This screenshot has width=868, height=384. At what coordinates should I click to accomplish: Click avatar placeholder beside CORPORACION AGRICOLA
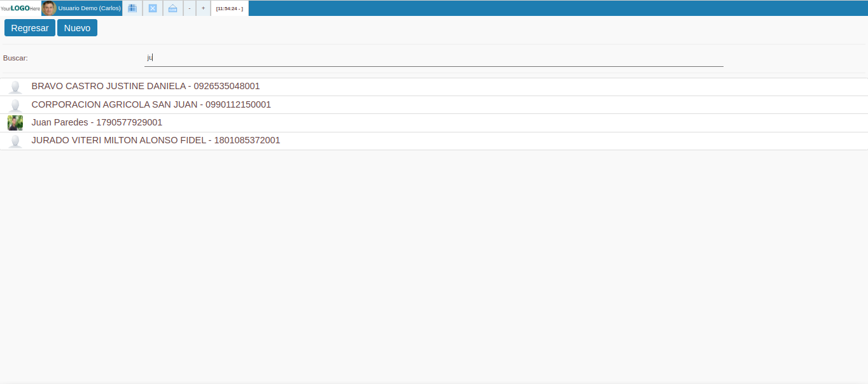pyautogui.click(x=15, y=105)
